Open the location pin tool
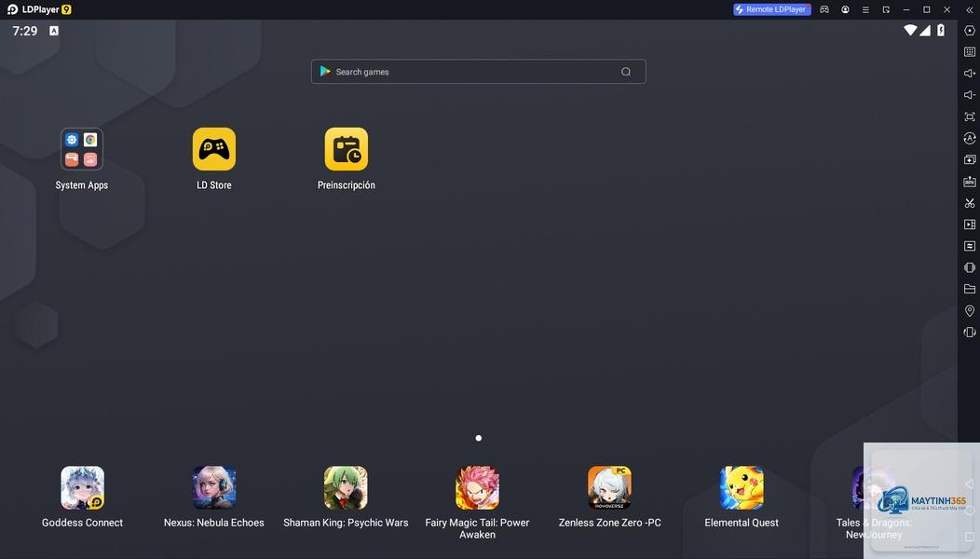Image resolution: width=980 pixels, height=559 pixels. (x=970, y=311)
